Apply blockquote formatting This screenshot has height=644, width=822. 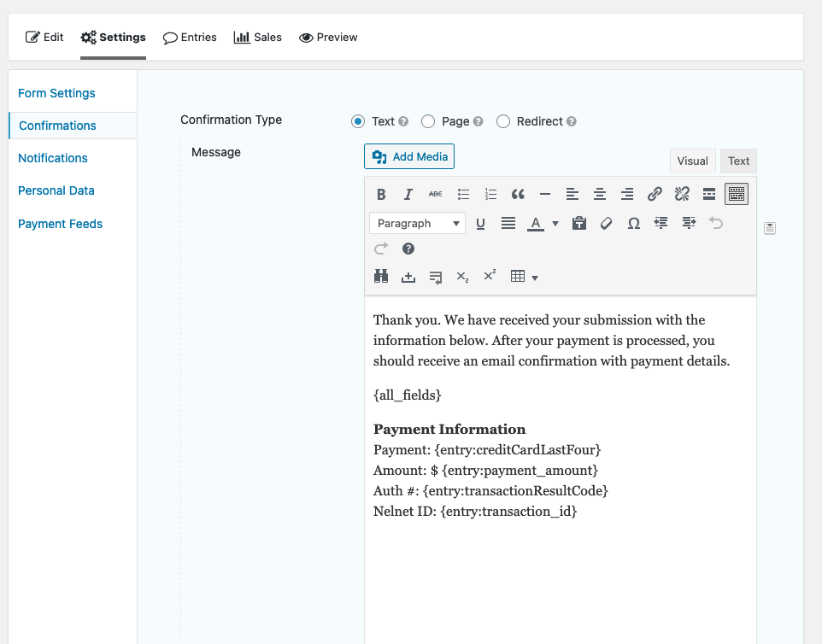click(518, 195)
